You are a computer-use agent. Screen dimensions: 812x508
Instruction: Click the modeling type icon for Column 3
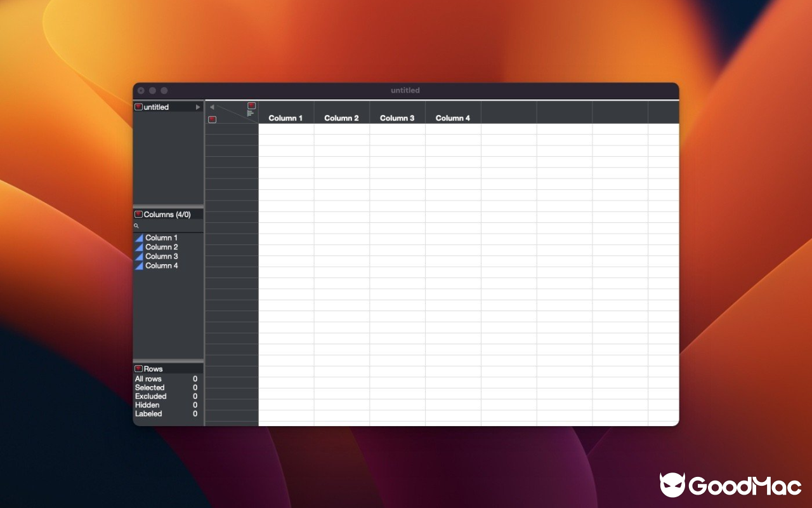click(138, 256)
